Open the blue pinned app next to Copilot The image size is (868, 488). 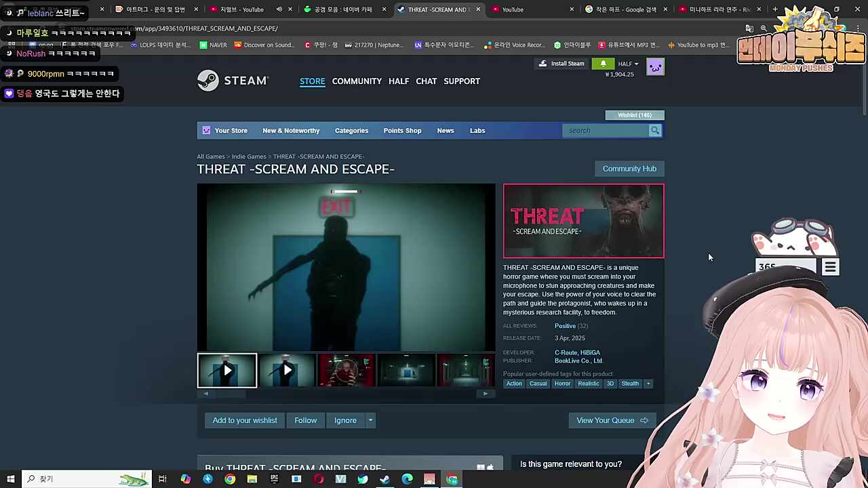[x=208, y=479]
